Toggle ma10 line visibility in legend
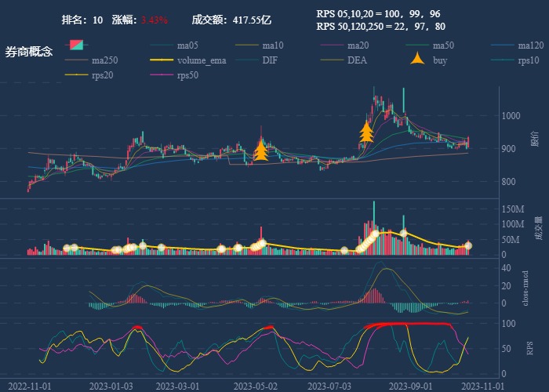This screenshot has height=392, width=549. [x=272, y=45]
